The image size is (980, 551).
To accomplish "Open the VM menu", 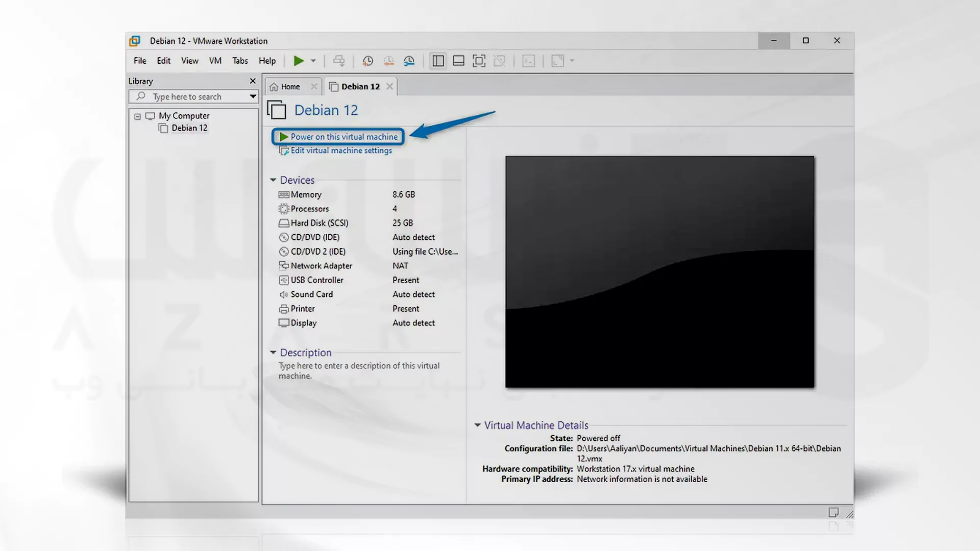I will coord(215,61).
